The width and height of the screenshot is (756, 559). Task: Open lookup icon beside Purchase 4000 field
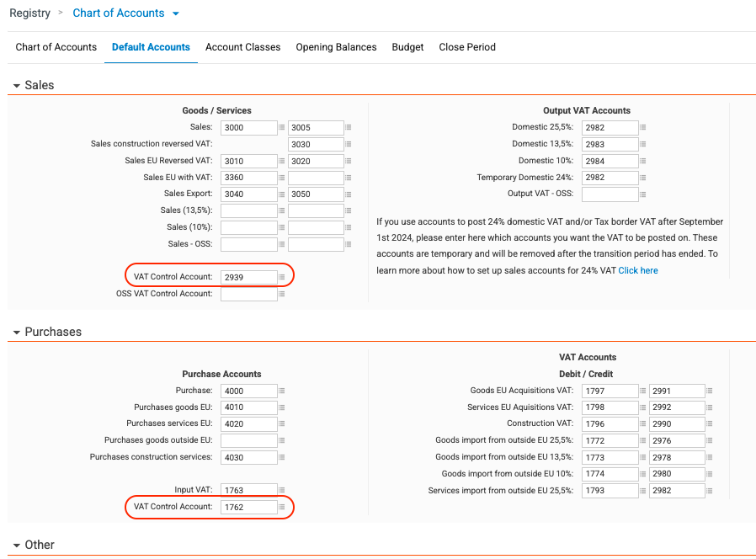click(281, 391)
